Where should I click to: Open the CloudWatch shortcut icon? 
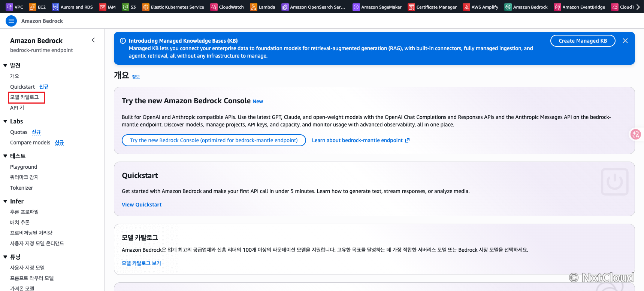pos(214,7)
